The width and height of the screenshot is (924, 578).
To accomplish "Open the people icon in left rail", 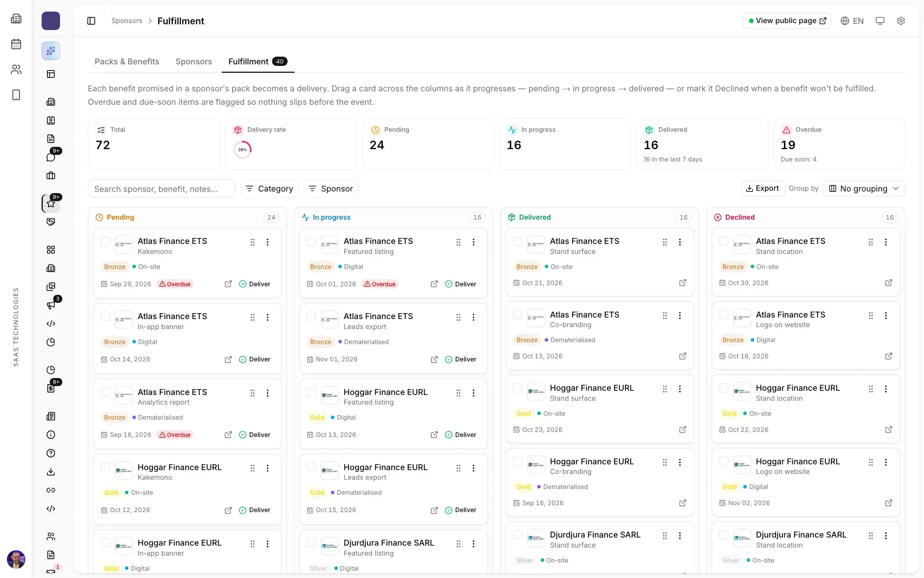I will [16, 69].
